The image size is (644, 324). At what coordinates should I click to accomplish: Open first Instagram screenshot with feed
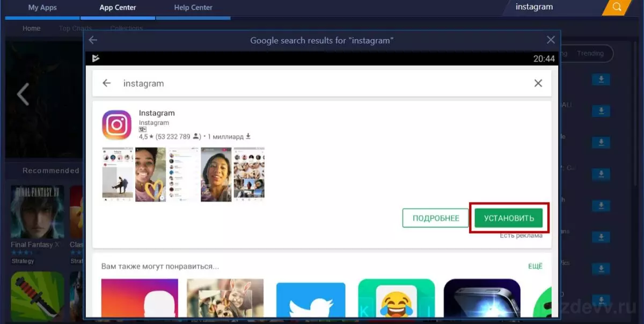pyautogui.click(x=118, y=174)
